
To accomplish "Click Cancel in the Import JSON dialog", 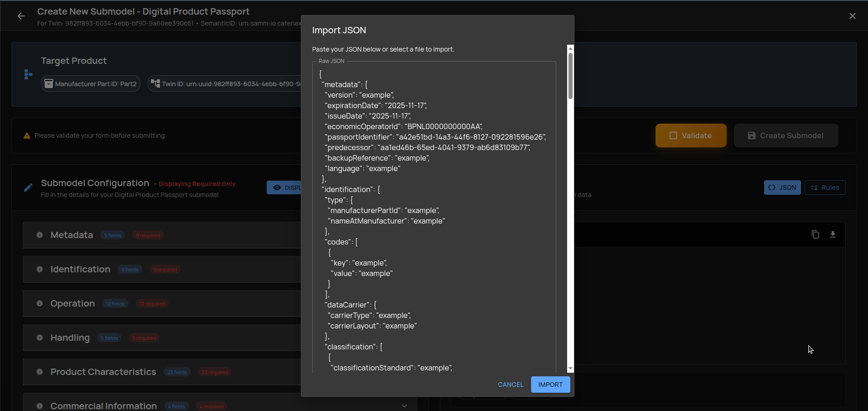I will tap(510, 385).
